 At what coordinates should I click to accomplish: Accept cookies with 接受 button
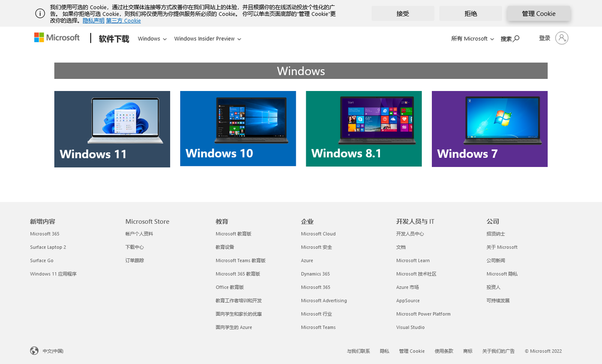[x=403, y=14]
